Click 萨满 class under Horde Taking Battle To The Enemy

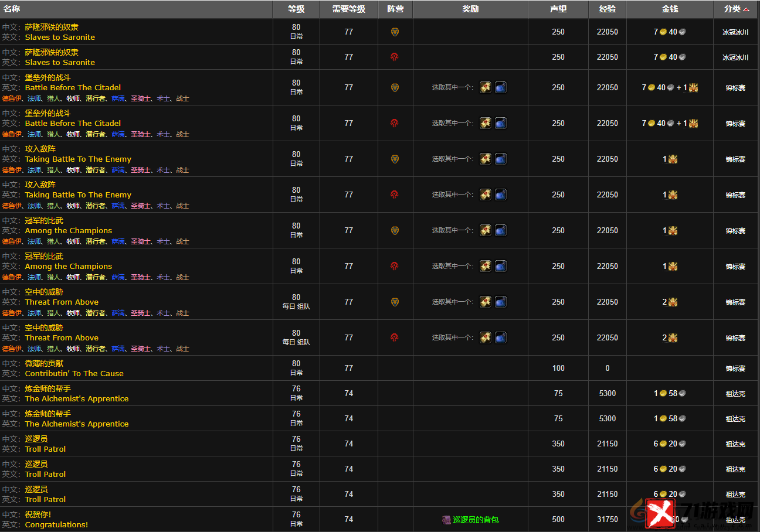click(x=118, y=206)
